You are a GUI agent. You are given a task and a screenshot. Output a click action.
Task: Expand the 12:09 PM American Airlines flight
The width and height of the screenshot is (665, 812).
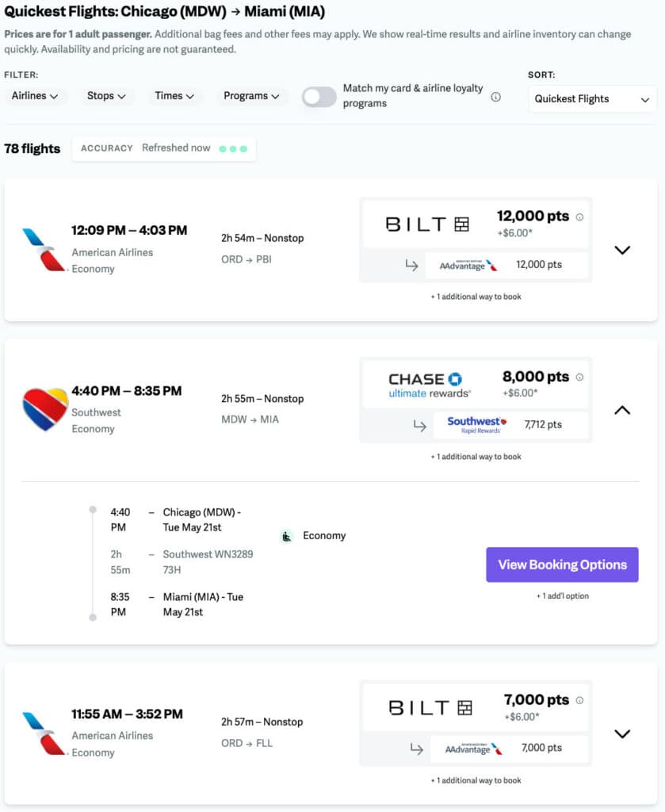click(x=622, y=250)
